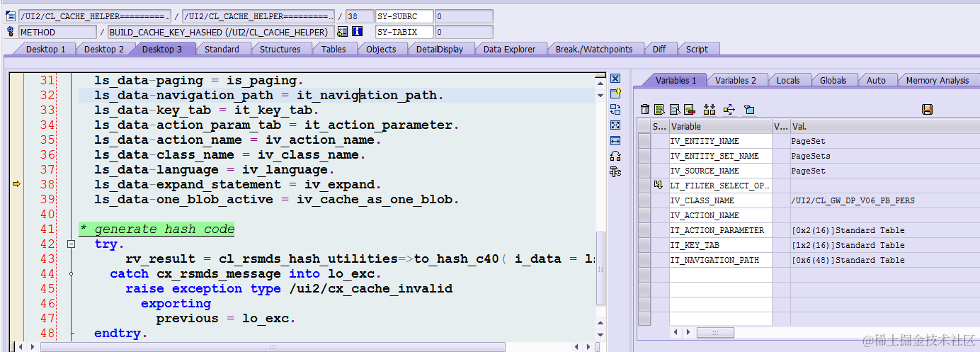980x352 pixels.
Task: Switch to the Locals tab
Action: pos(788,80)
